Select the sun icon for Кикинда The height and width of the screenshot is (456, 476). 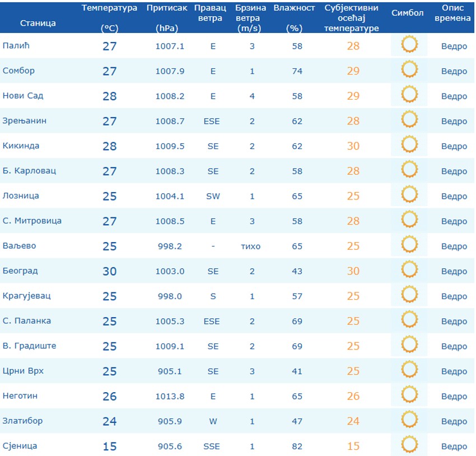pyautogui.click(x=409, y=144)
